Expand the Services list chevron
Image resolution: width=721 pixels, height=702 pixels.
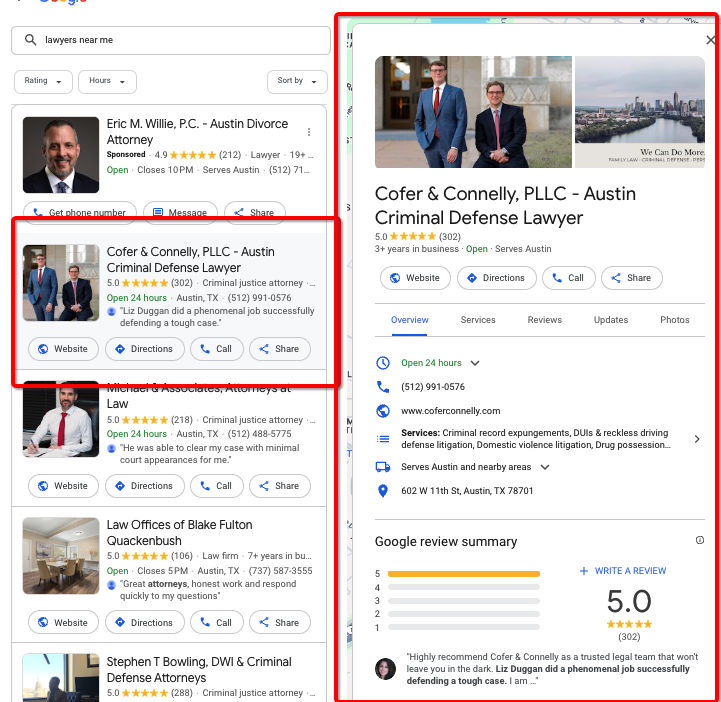click(697, 439)
